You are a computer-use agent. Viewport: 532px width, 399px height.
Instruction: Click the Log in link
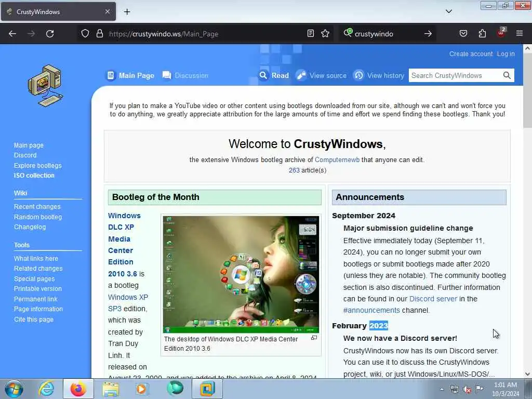[x=506, y=54]
